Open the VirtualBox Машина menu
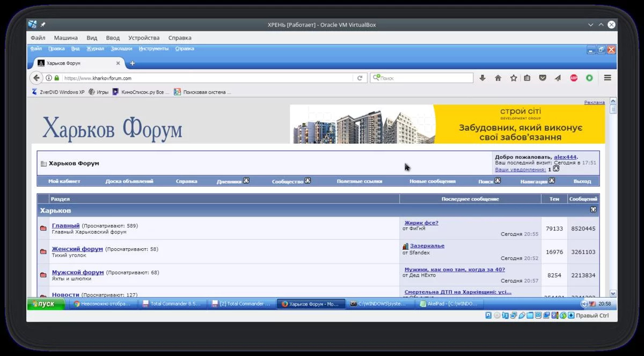This screenshot has height=356, width=644. point(65,38)
